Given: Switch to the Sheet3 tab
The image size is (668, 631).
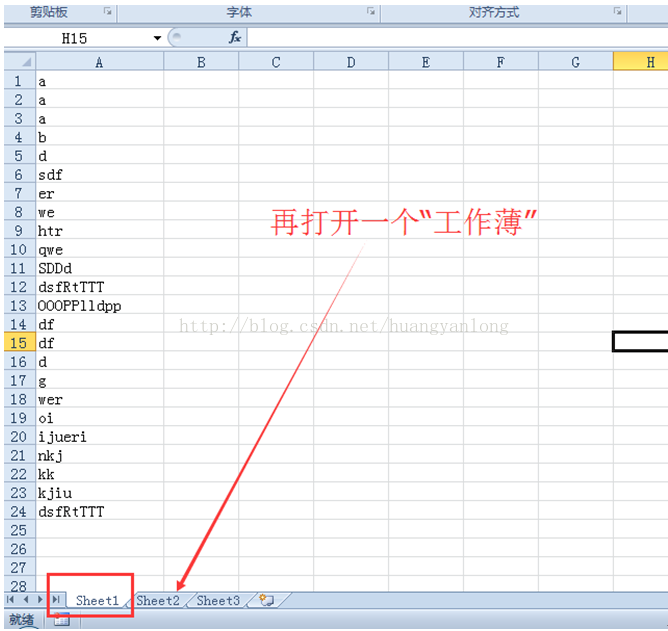Looking at the screenshot, I should pos(218,600).
